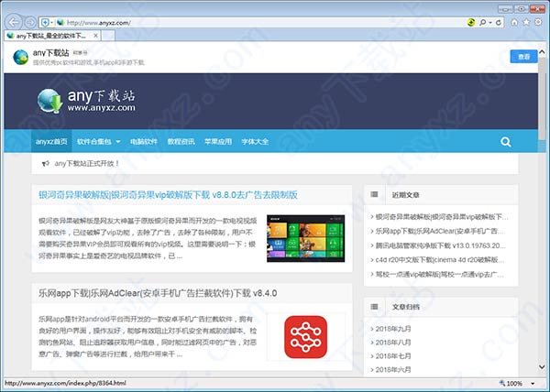Click the small globe icon beside any下载站 title

(x=21, y=58)
